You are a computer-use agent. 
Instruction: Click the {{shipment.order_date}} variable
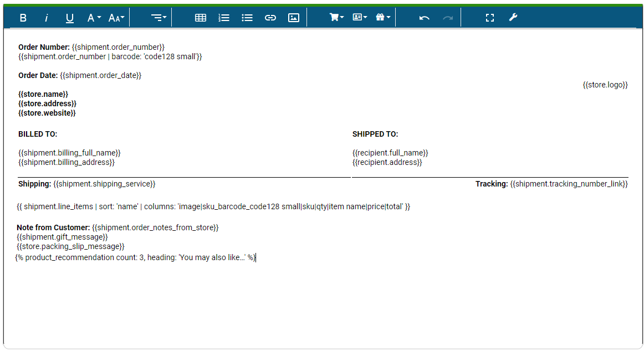101,75
